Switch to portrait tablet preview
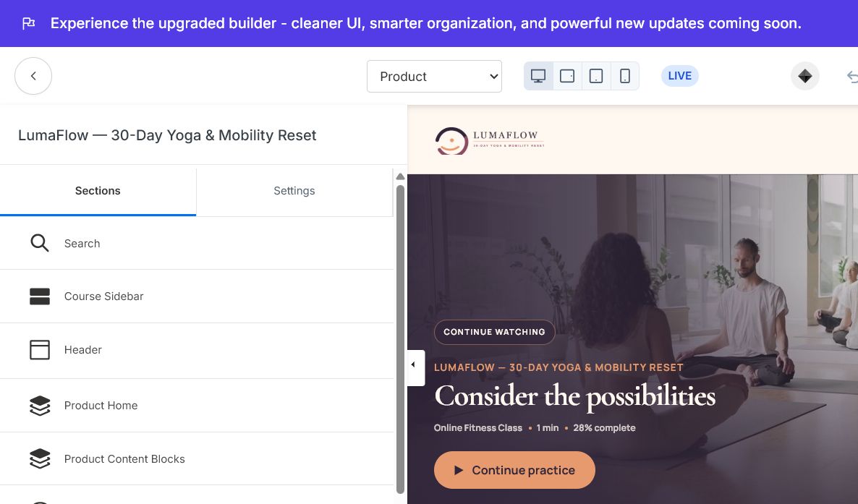This screenshot has height=504, width=858. point(596,76)
